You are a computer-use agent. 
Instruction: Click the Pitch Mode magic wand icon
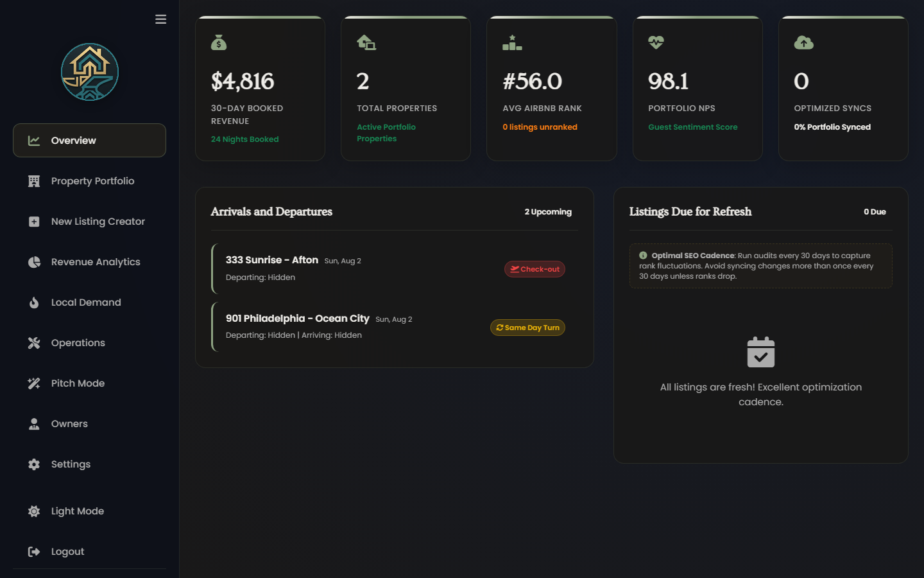[x=34, y=383]
